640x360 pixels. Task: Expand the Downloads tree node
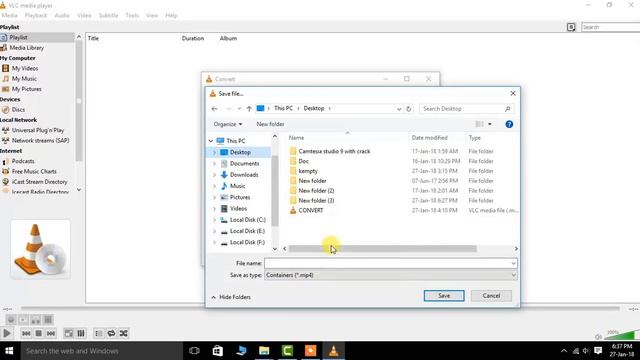pos(214,175)
